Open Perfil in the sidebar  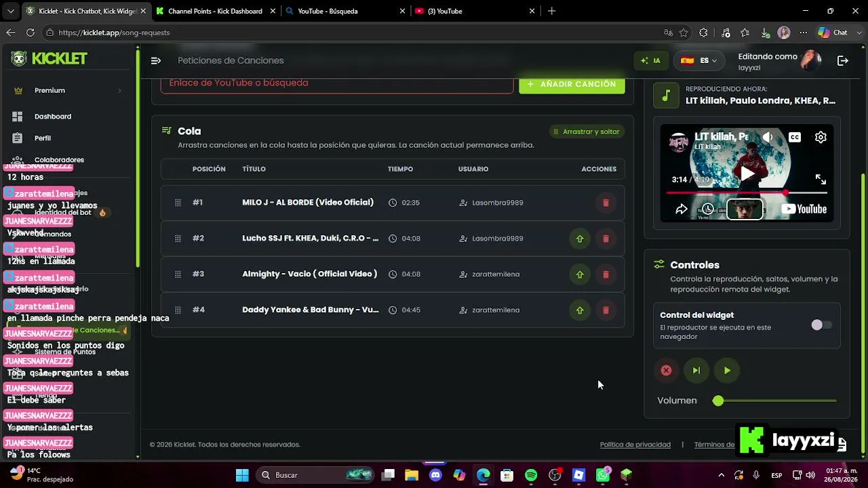[43, 138]
